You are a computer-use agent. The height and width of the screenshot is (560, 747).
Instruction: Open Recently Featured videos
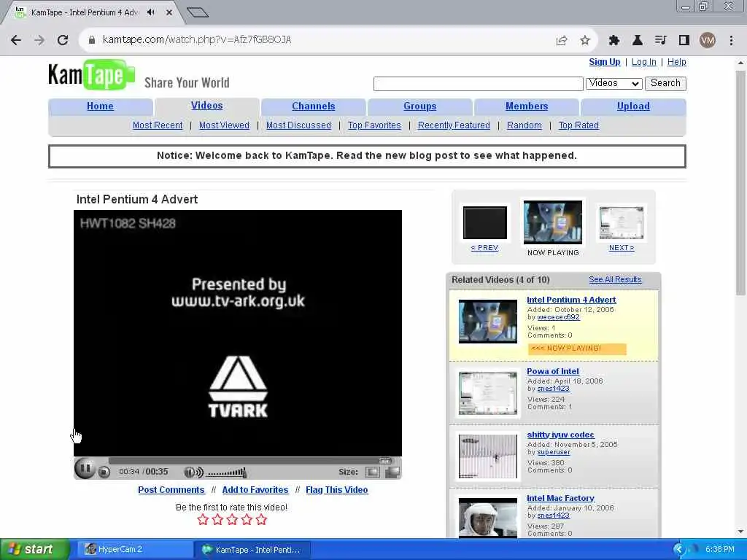tap(454, 125)
